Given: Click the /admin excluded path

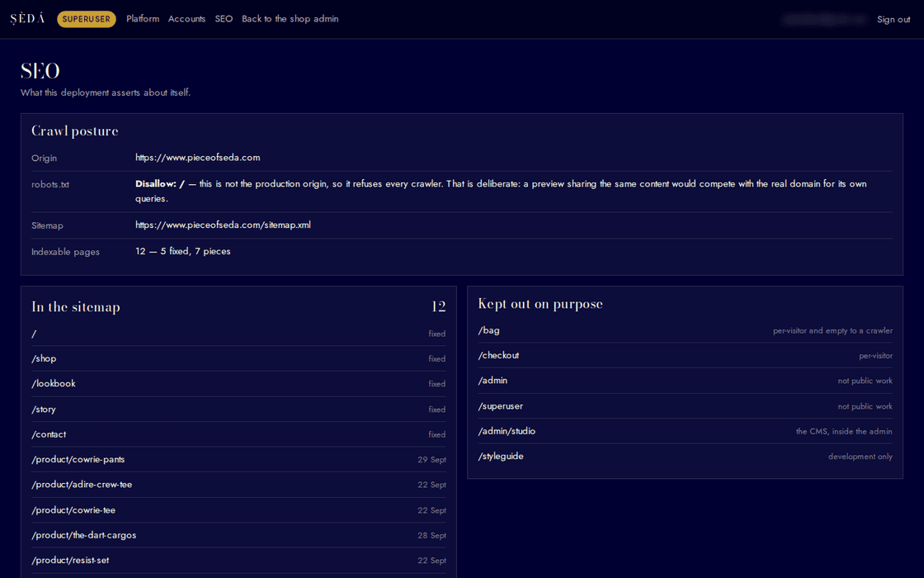Looking at the screenshot, I should [x=493, y=381].
